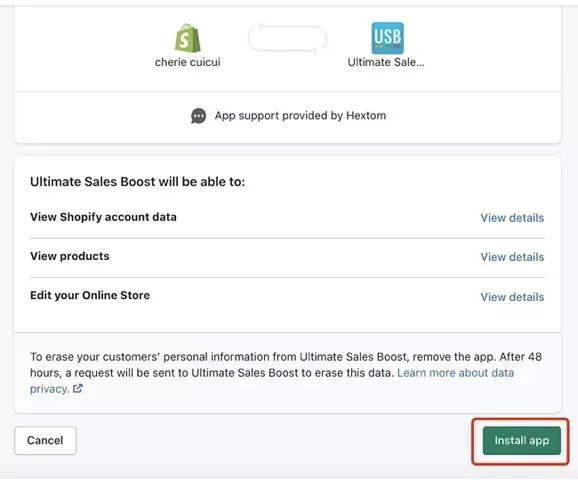The width and height of the screenshot is (578, 480).
Task: Click the data erasure notice paragraph
Action: pos(286,373)
